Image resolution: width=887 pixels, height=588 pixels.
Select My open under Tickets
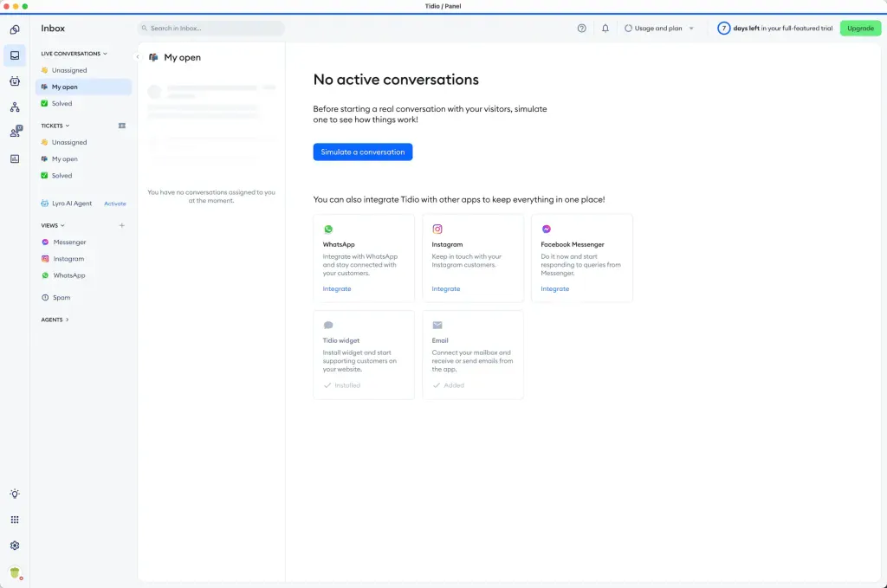(x=84, y=158)
